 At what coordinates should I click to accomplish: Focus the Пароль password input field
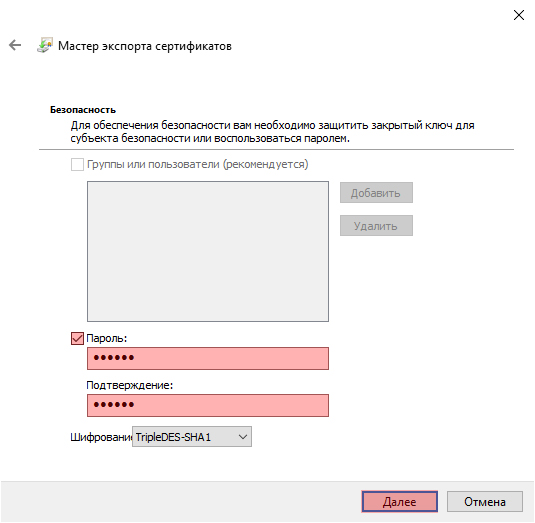coord(208,359)
